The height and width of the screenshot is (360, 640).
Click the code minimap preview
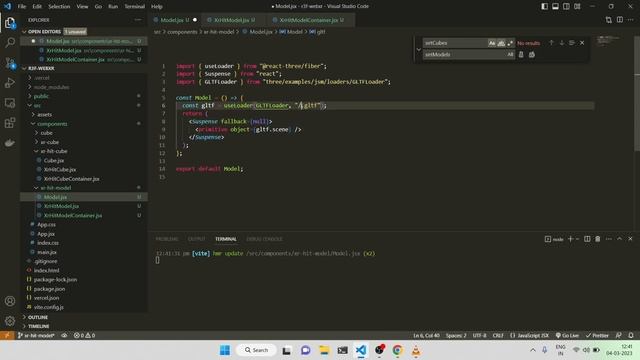point(608,41)
